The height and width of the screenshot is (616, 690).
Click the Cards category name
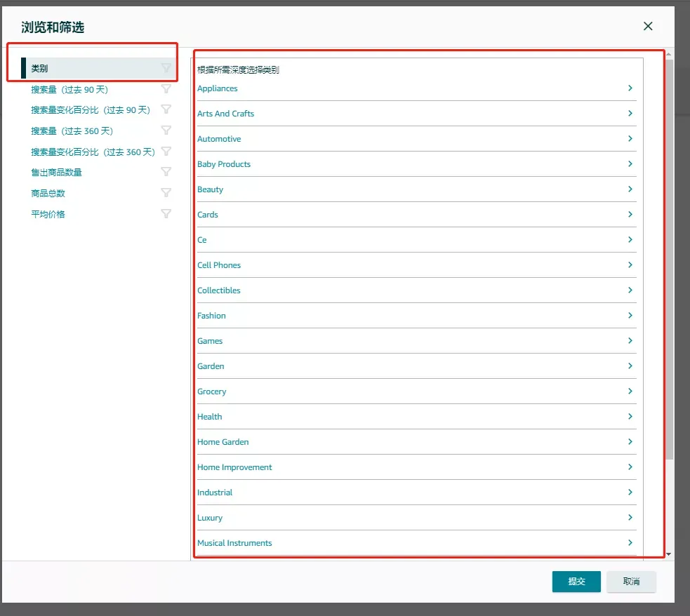click(207, 215)
